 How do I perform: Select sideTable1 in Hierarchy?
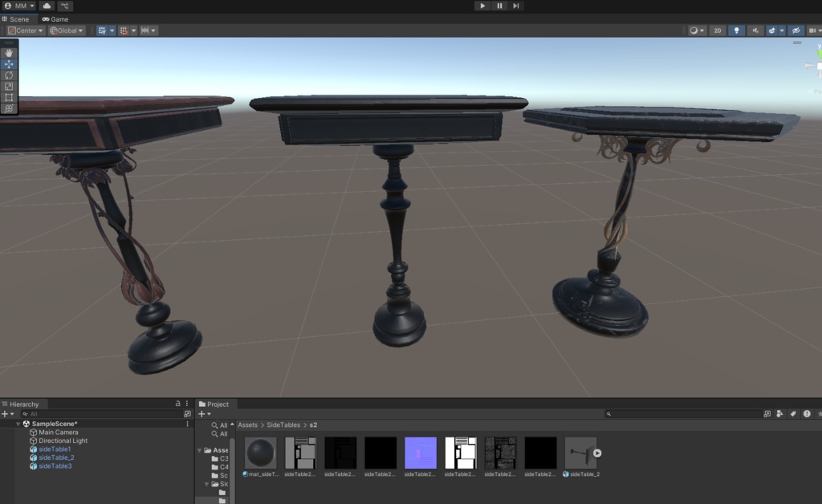(55, 449)
